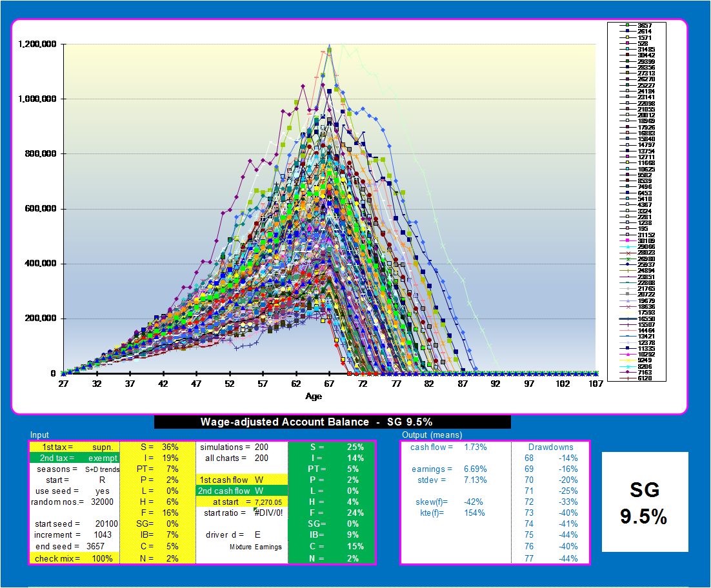The width and height of the screenshot is (711, 588).
Task: Click the random nos. value 32000
Action: (x=103, y=502)
